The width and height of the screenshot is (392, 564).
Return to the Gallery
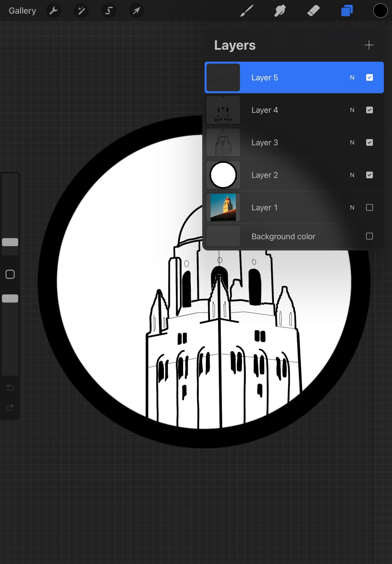(22, 11)
